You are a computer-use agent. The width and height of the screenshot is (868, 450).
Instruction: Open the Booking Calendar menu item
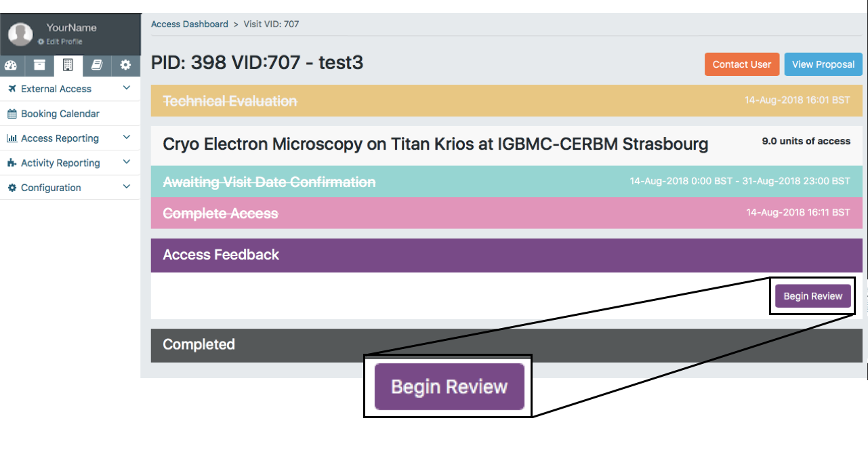click(60, 114)
